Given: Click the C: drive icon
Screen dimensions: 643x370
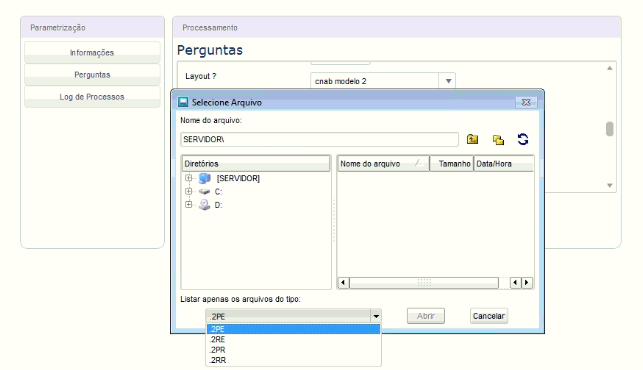Looking at the screenshot, I should [x=204, y=192].
